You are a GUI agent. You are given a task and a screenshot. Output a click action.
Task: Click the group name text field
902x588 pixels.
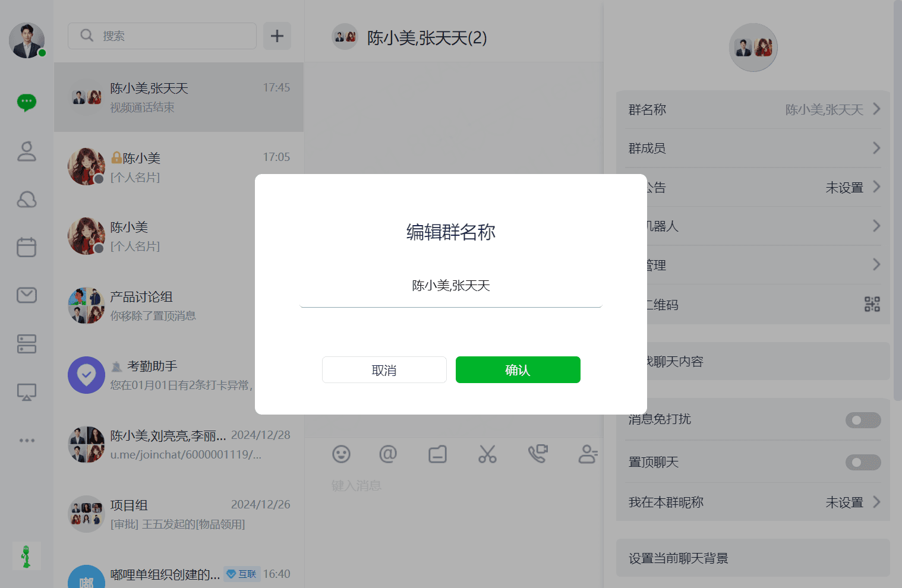click(x=451, y=286)
